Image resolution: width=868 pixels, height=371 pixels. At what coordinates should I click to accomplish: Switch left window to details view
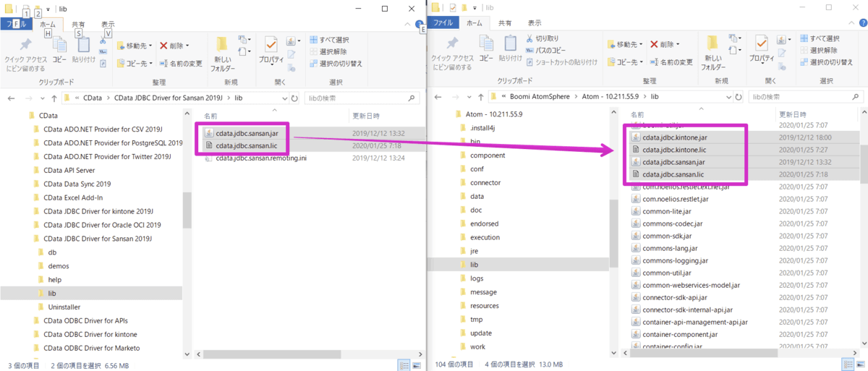point(404,365)
